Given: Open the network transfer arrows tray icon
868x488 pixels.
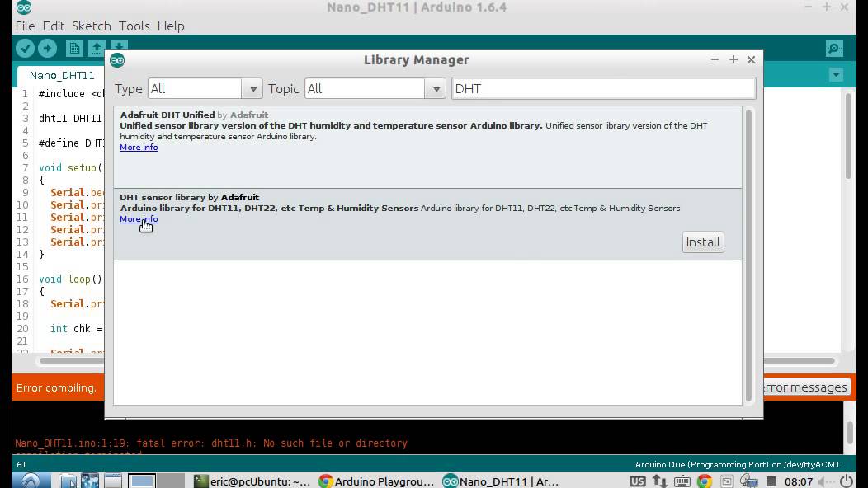Looking at the screenshot, I should click(x=659, y=481).
